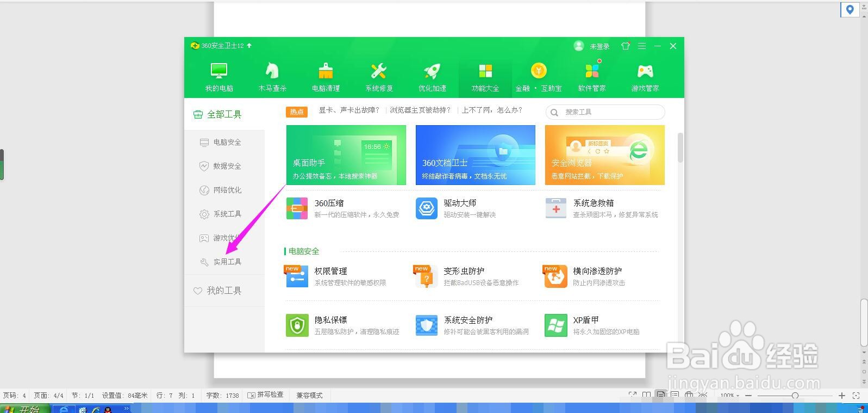Open 木马查杀 horse icon
The height and width of the screenshot is (413, 868).
272,71
